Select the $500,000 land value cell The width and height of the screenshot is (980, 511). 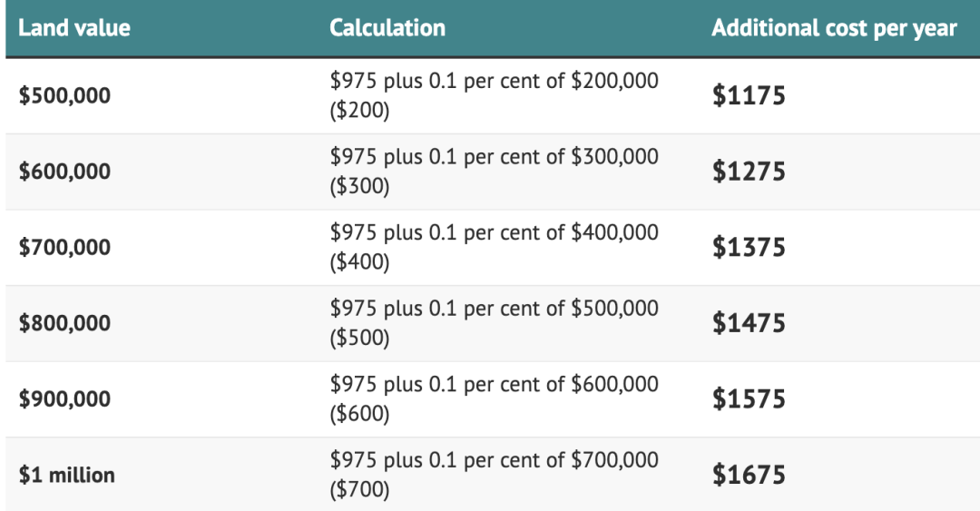point(64,95)
